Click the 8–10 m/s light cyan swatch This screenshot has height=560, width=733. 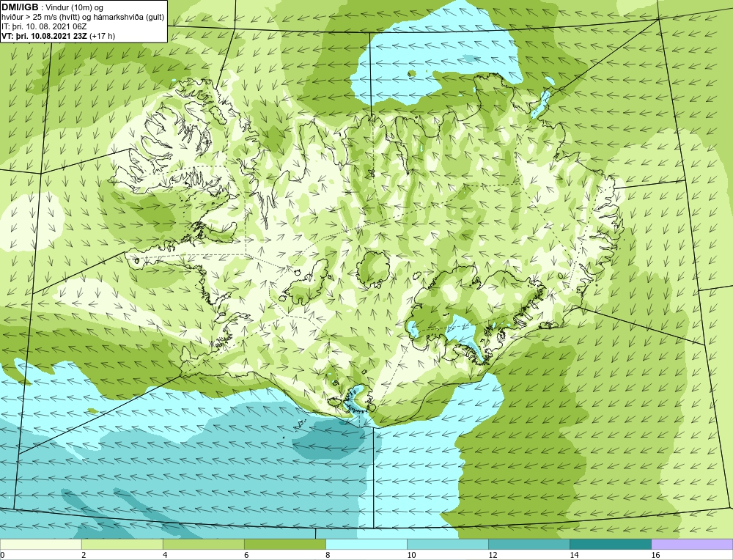tap(366, 544)
